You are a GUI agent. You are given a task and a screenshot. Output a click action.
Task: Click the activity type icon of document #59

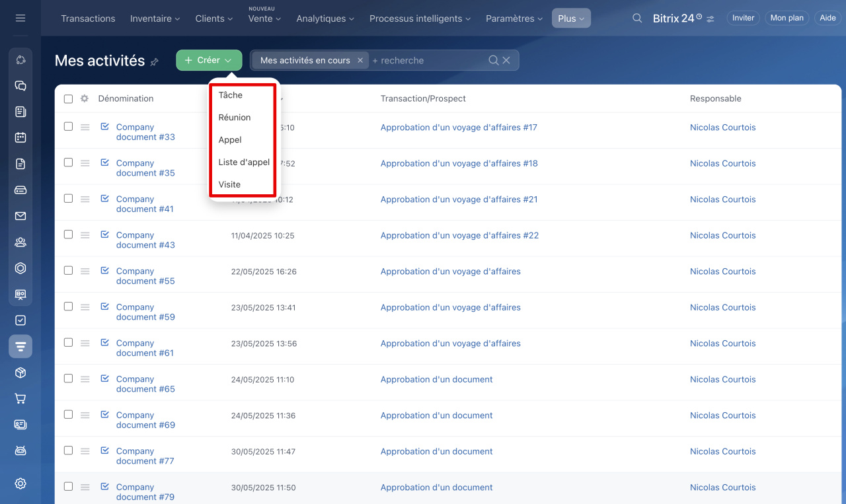pos(104,306)
